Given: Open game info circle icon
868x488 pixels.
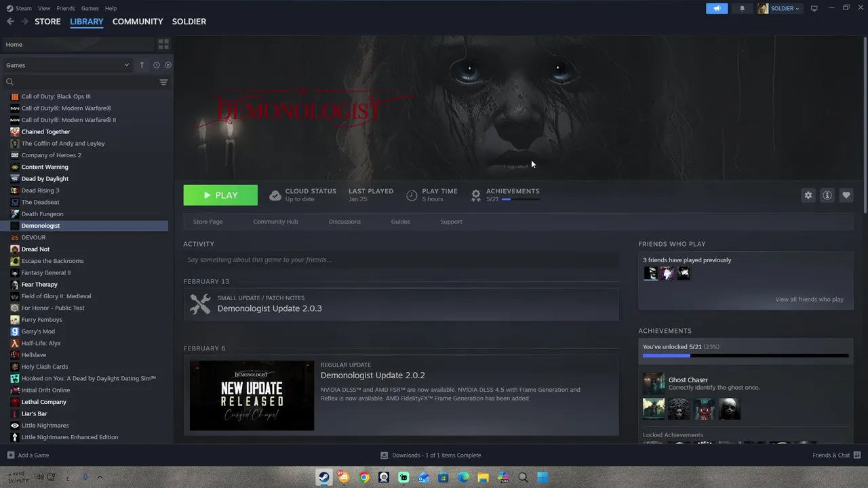Looking at the screenshot, I should [x=827, y=195].
